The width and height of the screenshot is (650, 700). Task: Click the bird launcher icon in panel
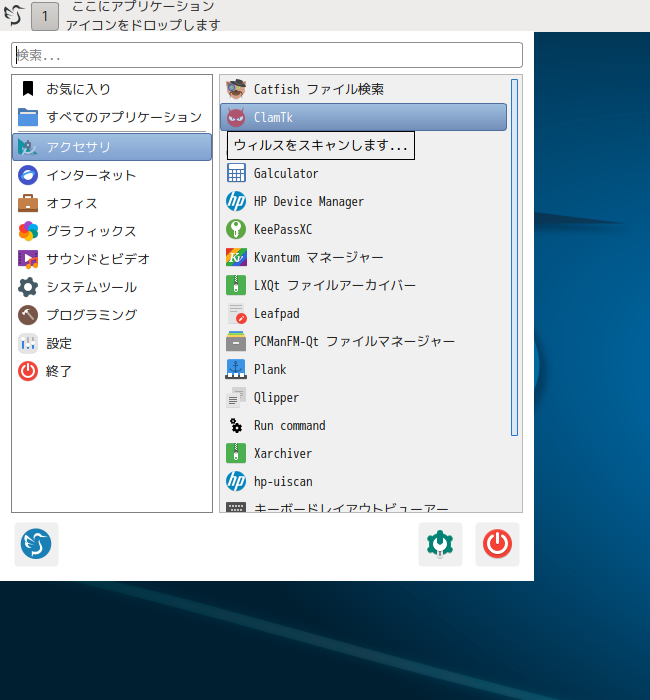tap(13, 15)
